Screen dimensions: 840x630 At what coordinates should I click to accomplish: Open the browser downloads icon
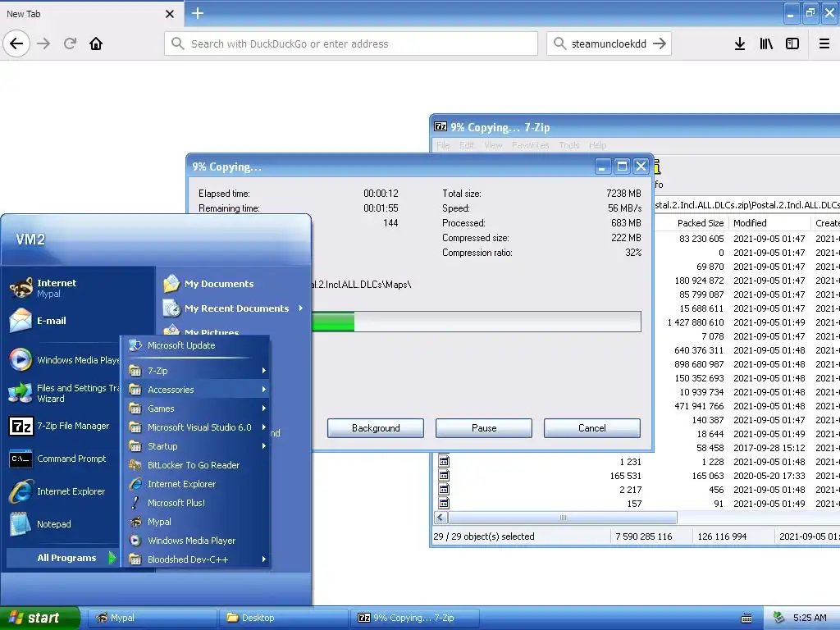740,43
